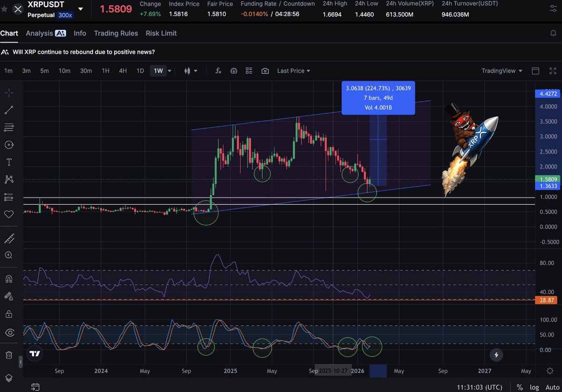Select the 4H timeframe

pos(123,71)
